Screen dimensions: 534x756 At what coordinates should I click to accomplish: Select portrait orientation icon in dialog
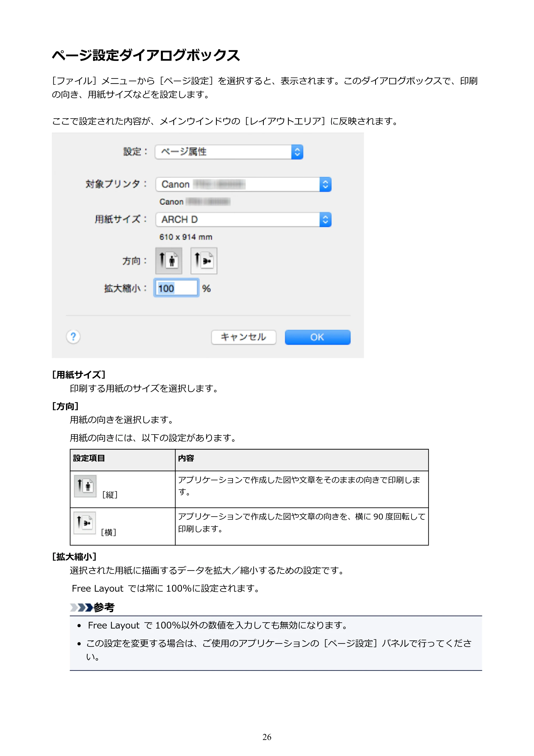pos(169,261)
